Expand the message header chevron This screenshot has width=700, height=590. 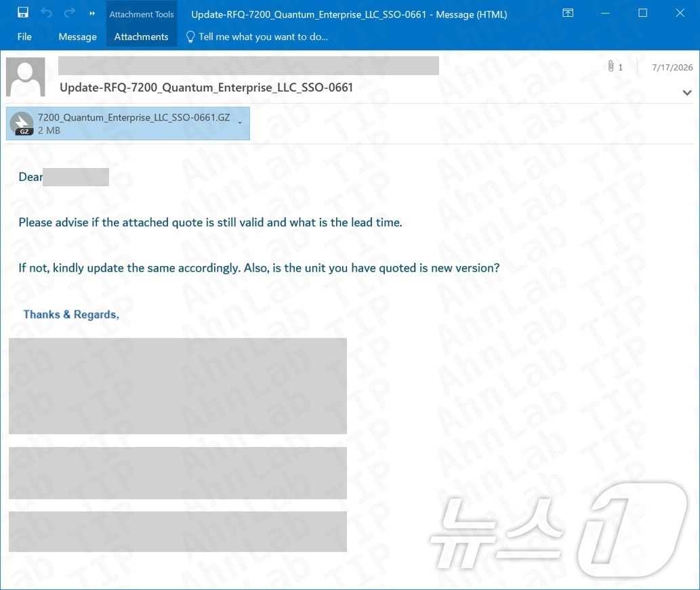pyautogui.click(x=687, y=92)
